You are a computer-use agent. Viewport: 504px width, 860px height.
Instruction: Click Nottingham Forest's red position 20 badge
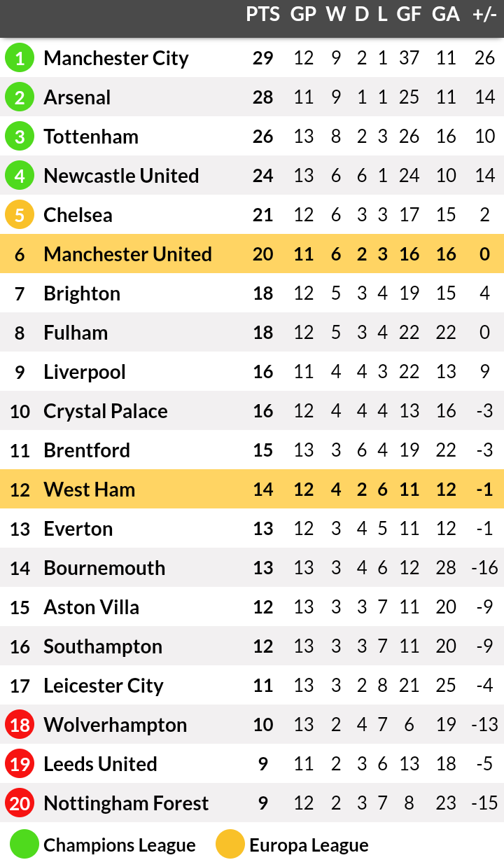[20, 803]
